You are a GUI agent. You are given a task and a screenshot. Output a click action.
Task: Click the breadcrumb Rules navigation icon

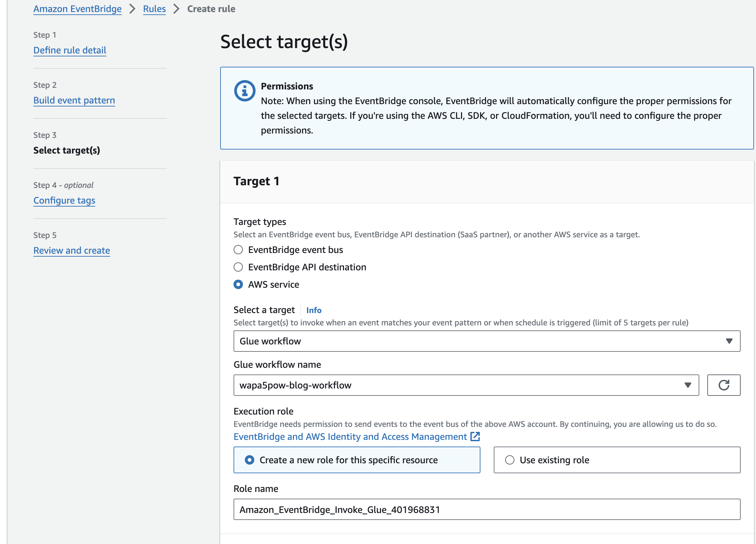click(154, 8)
